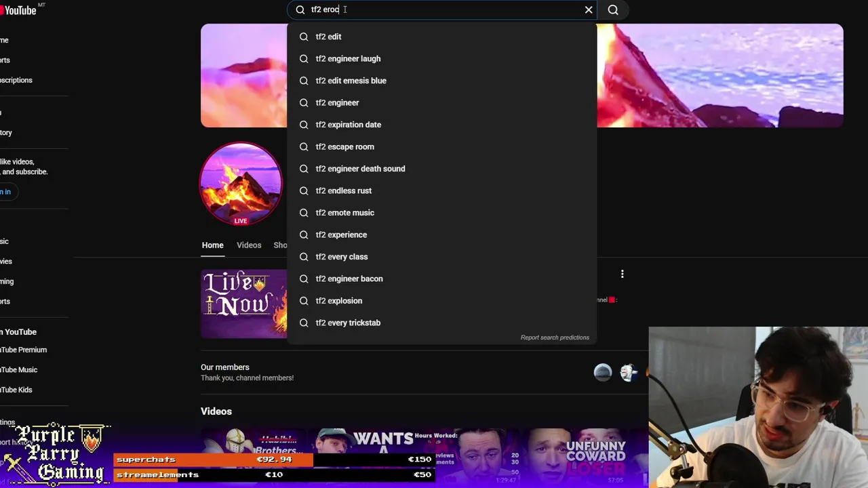Clear the search box with X icon

click(x=589, y=9)
